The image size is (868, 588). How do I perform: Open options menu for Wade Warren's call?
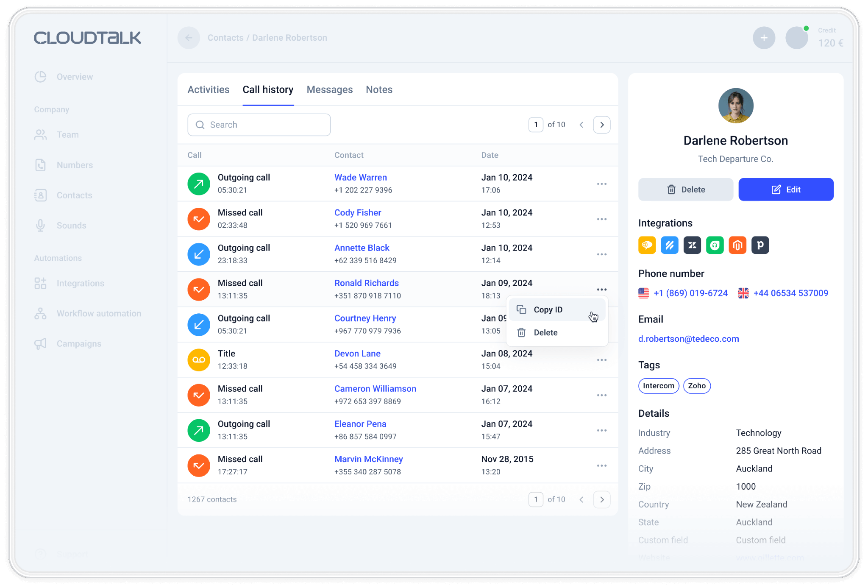point(601,184)
